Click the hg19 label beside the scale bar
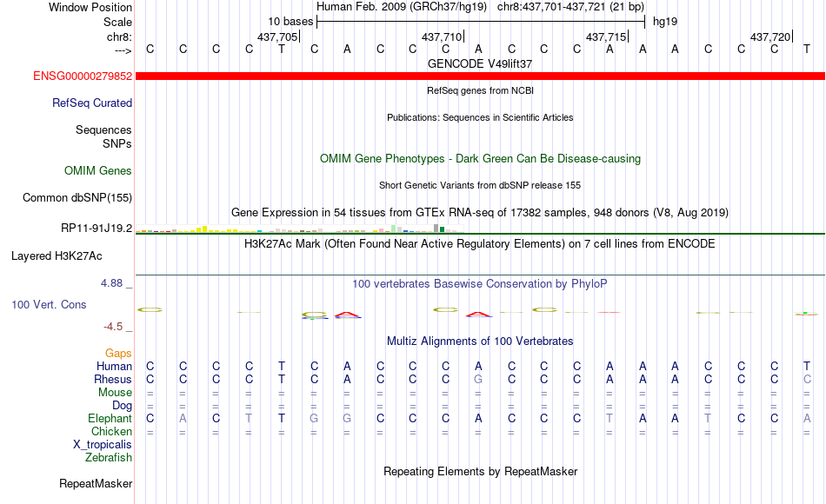This screenshot has width=826, height=504. coord(665,22)
